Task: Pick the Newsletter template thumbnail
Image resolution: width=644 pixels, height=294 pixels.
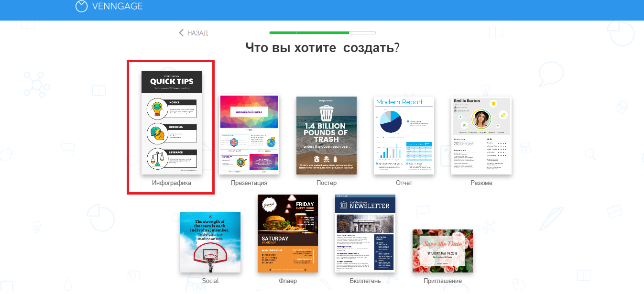Action: click(365, 233)
